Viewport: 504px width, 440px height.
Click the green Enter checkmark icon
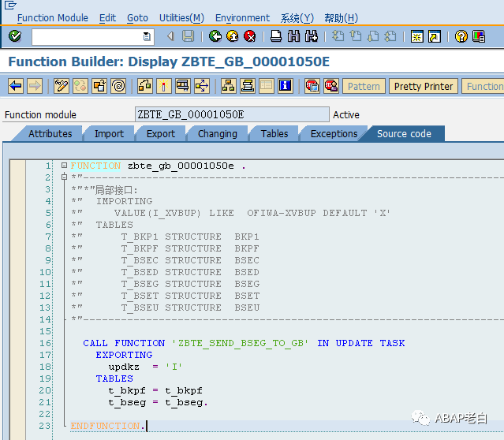(x=15, y=36)
